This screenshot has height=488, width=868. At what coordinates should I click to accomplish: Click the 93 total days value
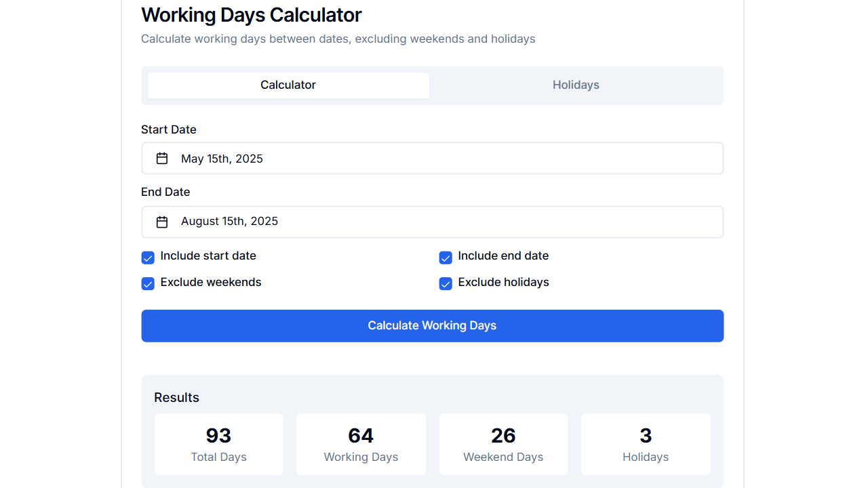tap(218, 436)
